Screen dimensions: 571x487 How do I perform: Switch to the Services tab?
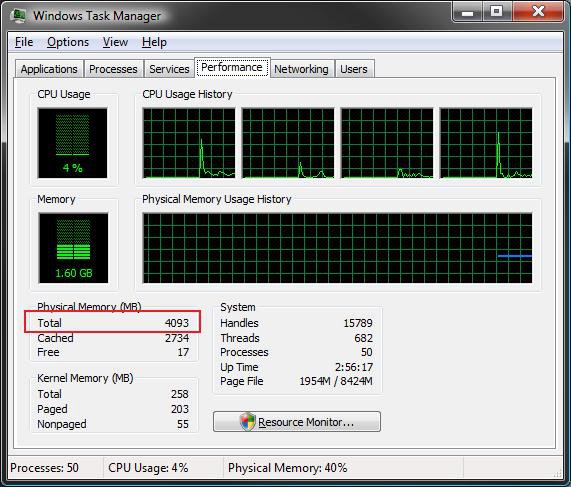pyautogui.click(x=169, y=69)
